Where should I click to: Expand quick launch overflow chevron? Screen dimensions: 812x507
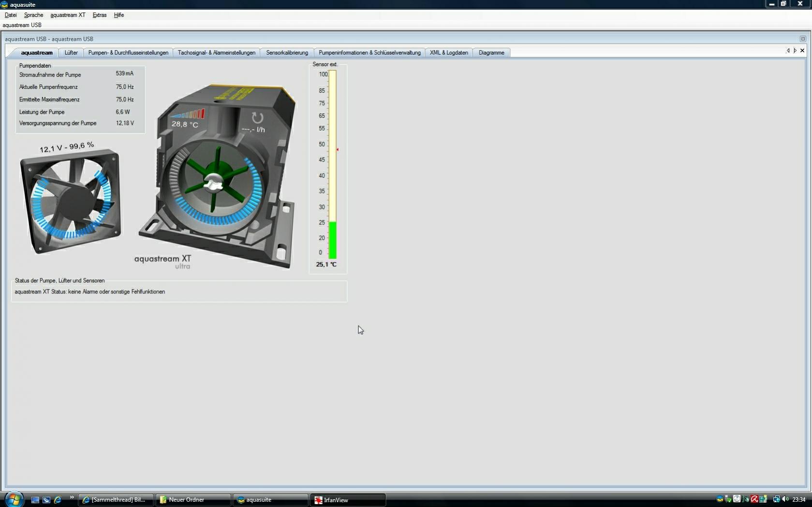(x=72, y=497)
